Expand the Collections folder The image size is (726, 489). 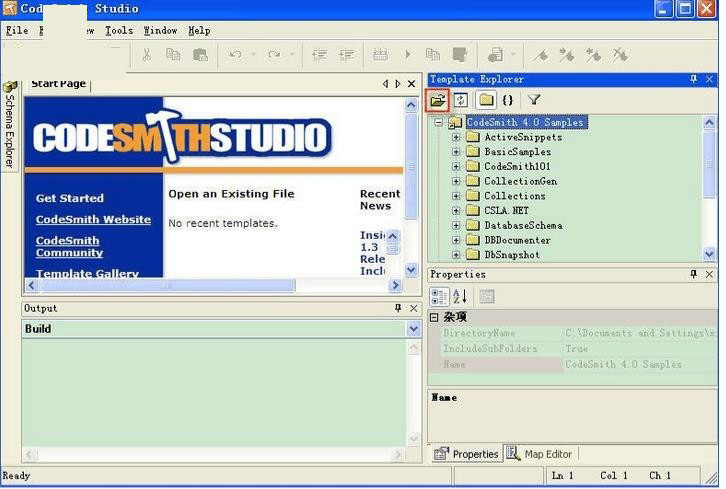(456, 196)
